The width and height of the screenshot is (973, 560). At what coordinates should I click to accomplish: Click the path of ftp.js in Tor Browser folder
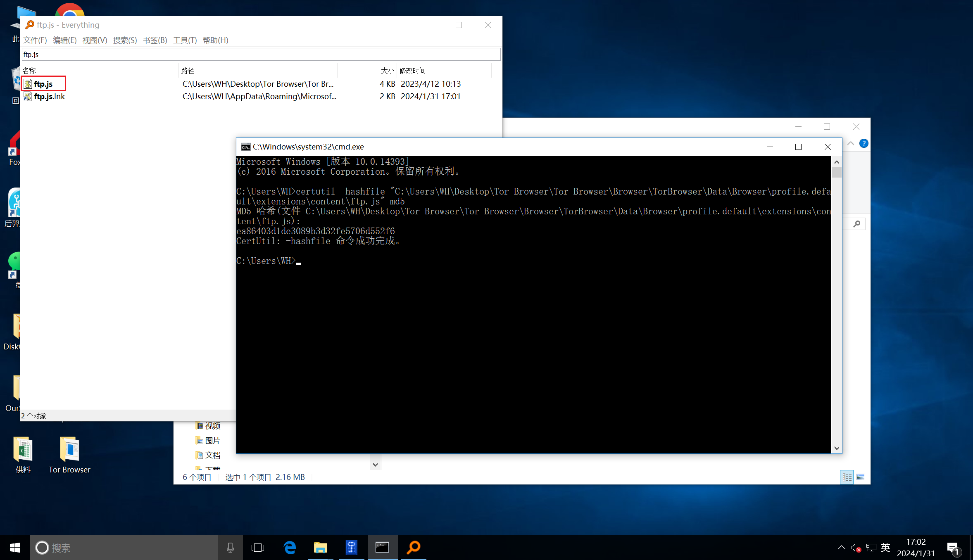pyautogui.click(x=258, y=84)
